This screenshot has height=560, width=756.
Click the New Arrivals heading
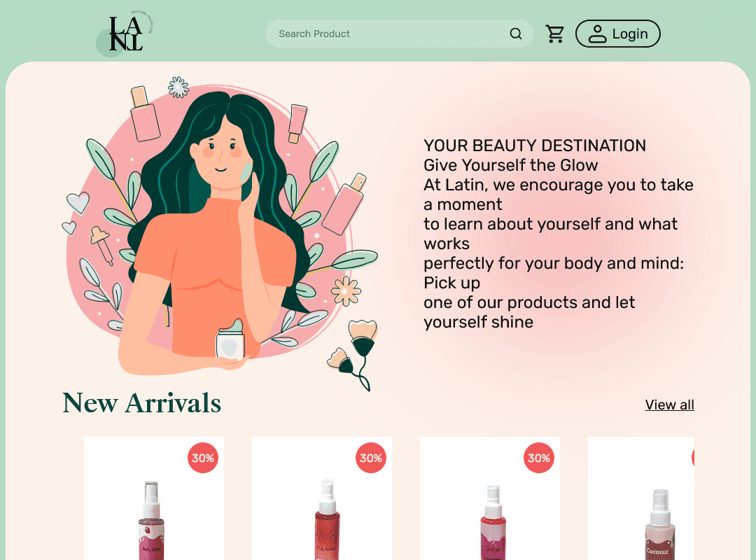click(141, 403)
